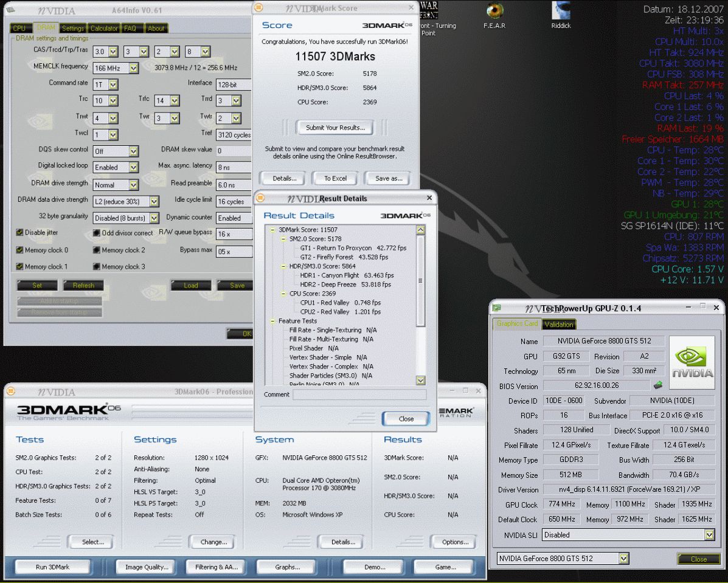
Task: Toggle the Memory clock 0 checkbox
Action: [x=19, y=250]
